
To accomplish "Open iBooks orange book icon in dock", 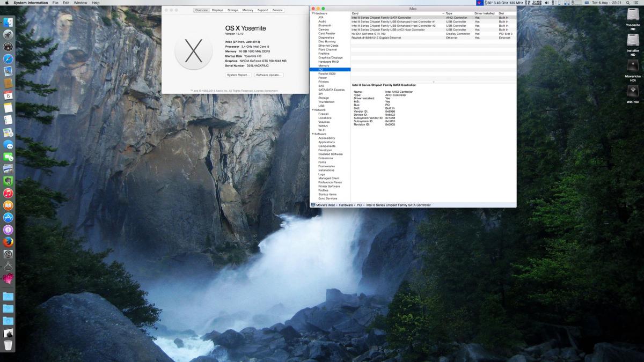I will [8, 206].
